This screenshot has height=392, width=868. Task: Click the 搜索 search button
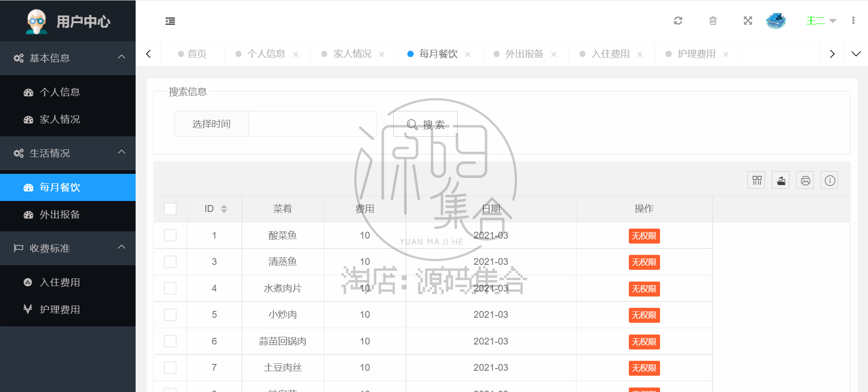pos(425,124)
